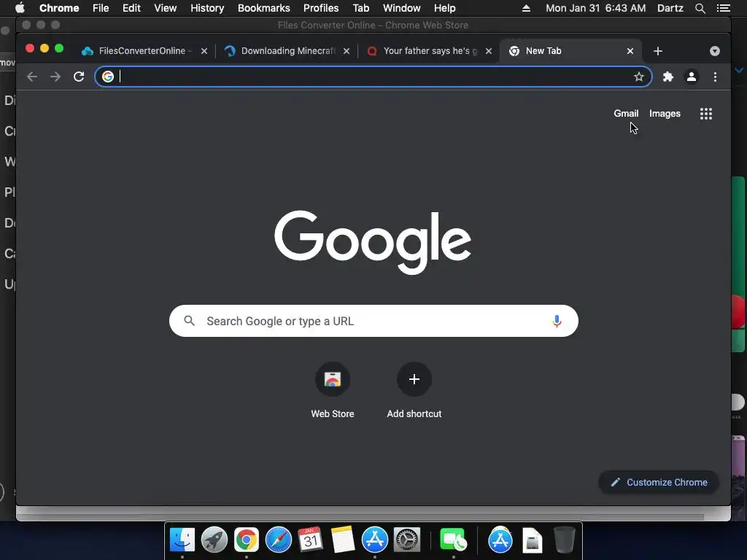The height and width of the screenshot is (560, 747).
Task: Close the Your father says tab
Action: click(x=488, y=51)
